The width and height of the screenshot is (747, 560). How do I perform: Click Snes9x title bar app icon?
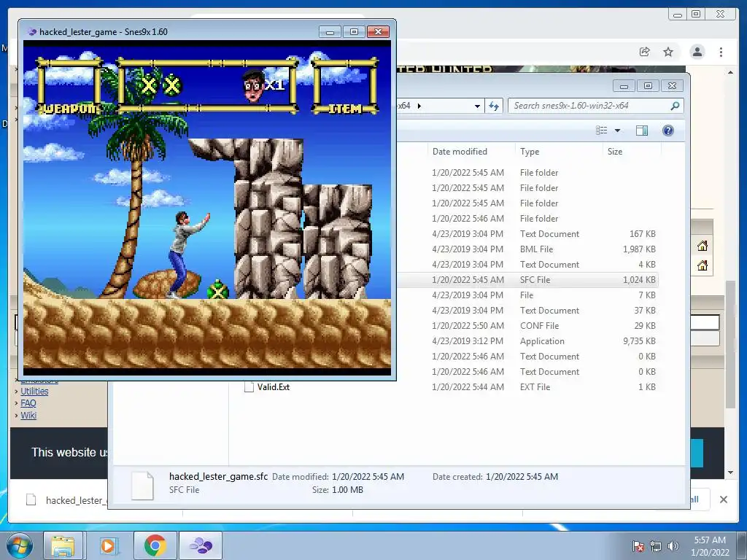pos(32,32)
